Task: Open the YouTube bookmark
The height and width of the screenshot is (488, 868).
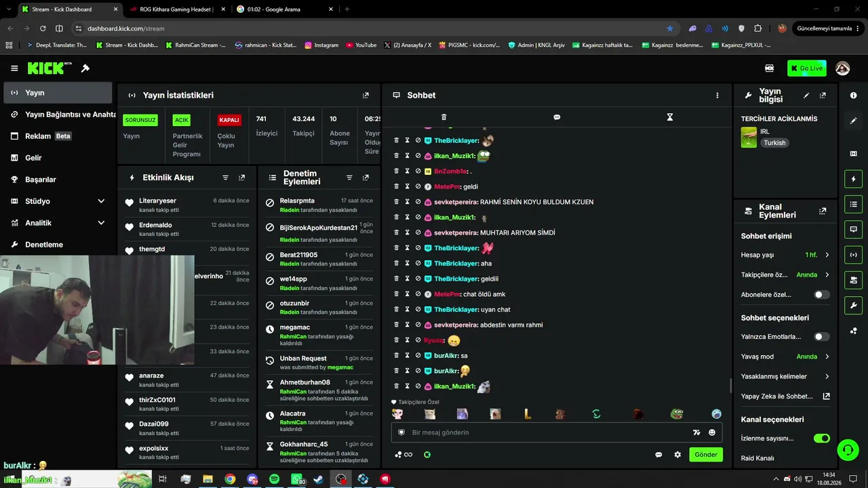Action: pyautogui.click(x=361, y=45)
